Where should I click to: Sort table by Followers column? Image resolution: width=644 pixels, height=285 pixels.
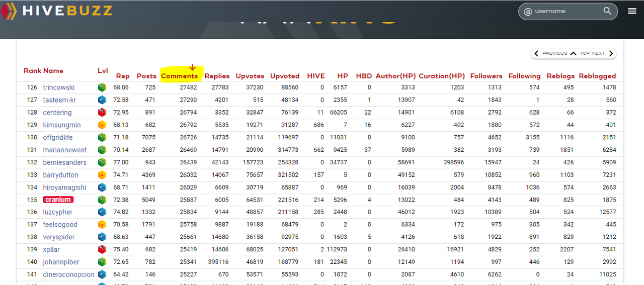click(486, 76)
